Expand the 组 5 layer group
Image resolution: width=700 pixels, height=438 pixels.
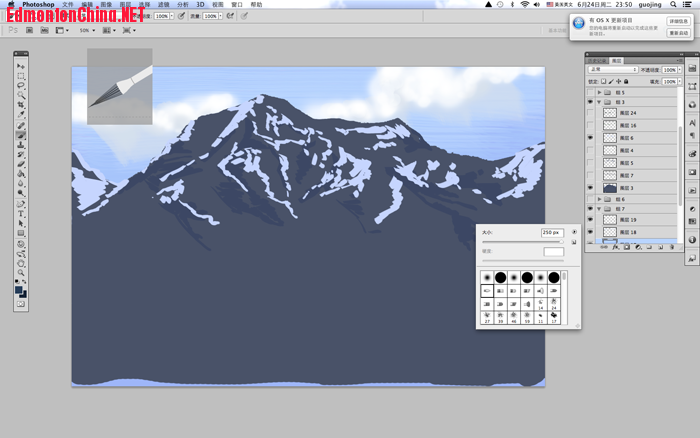pyautogui.click(x=599, y=92)
